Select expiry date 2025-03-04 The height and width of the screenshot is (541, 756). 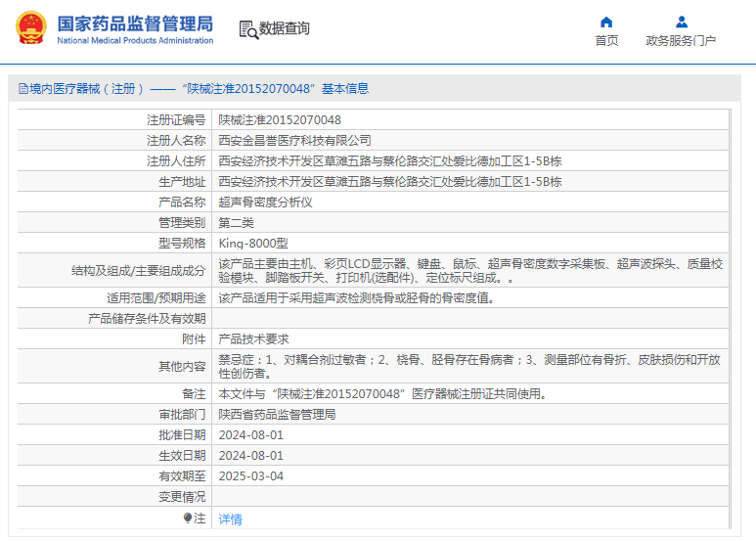(250, 476)
